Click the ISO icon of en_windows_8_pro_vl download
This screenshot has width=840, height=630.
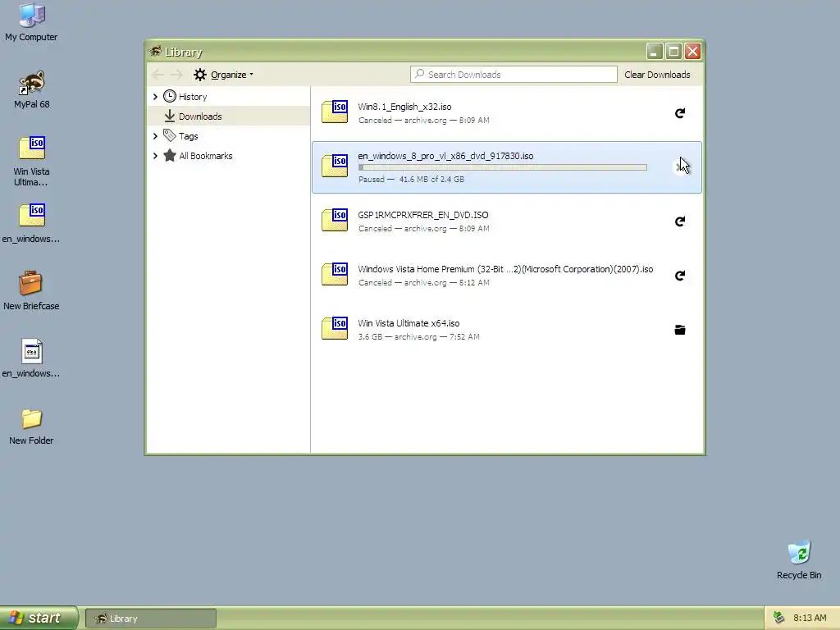[335, 166]
